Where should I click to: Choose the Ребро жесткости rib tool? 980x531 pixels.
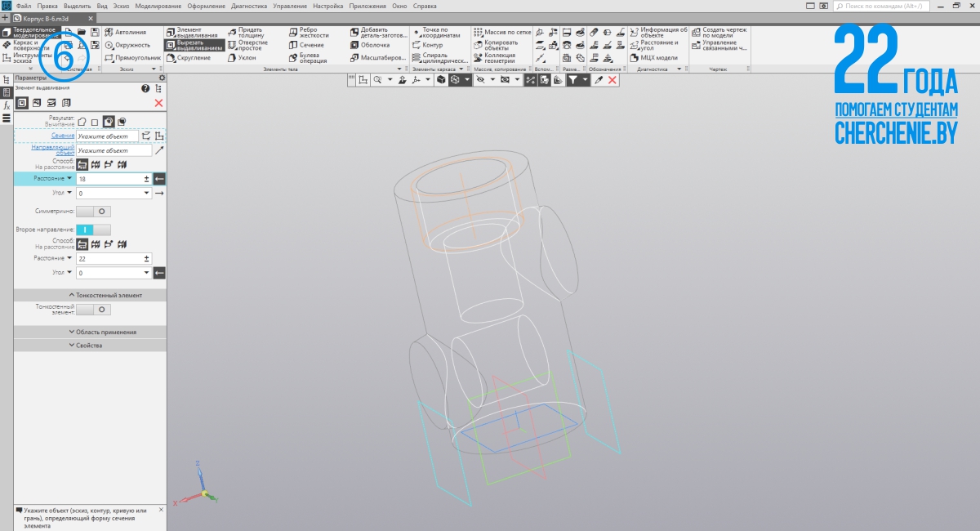308,33
